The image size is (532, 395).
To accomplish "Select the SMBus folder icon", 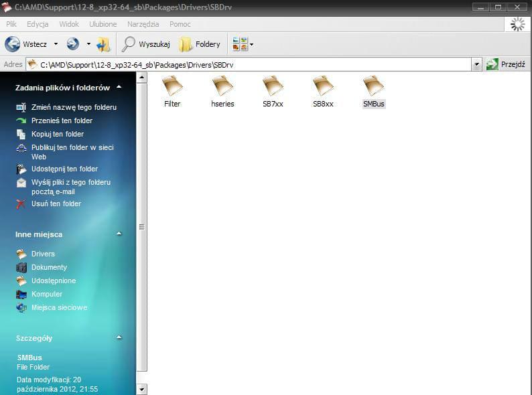I will click(x=373, y=86).
